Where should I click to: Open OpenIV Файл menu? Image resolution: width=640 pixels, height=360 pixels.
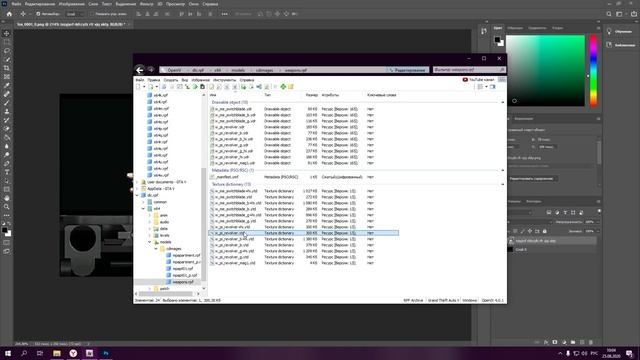(x=140, y=80)
